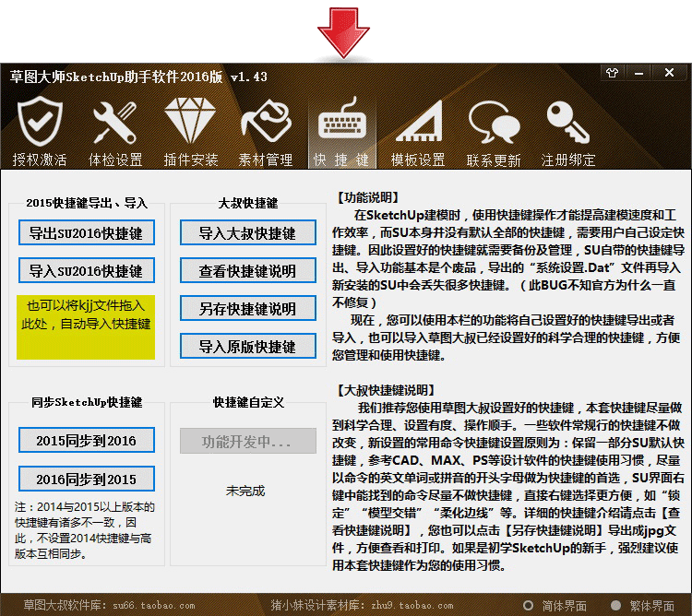Image resolution: width=692 pixels, height=616 pixels.
Task: Click the yellow kjj file drop area
Action: pyautogui.click(x=86, y=327)
